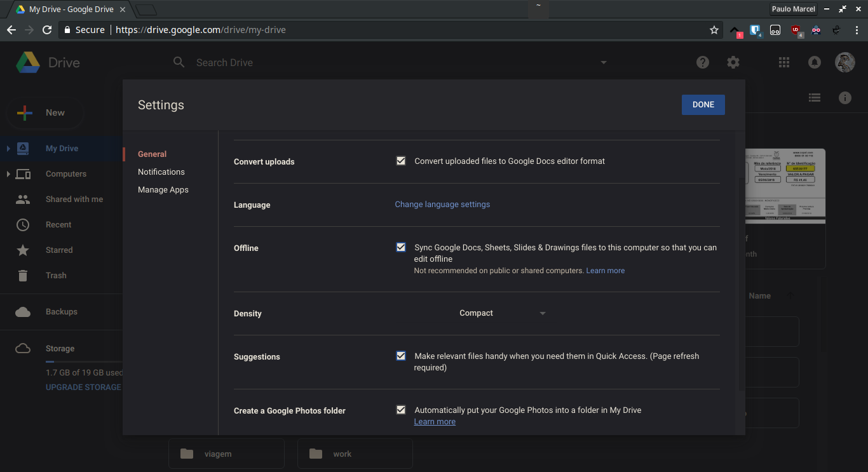Click the settings dialog scrollbar
868x472 pixels.
click(x=741, y=262)
